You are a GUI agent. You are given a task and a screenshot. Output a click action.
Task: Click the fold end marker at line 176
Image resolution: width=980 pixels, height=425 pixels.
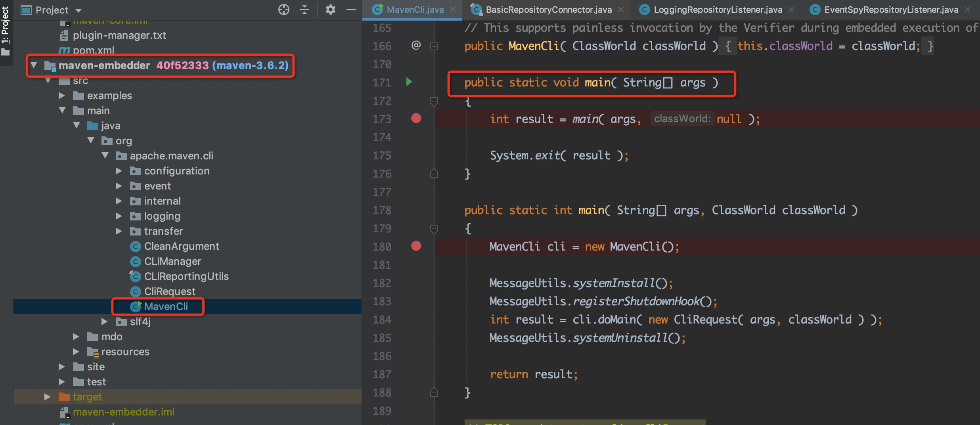(x=434, y=174)
